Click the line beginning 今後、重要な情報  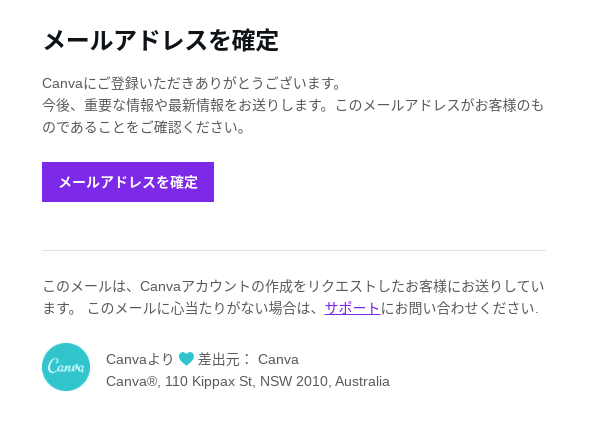(x=293, y=106)
